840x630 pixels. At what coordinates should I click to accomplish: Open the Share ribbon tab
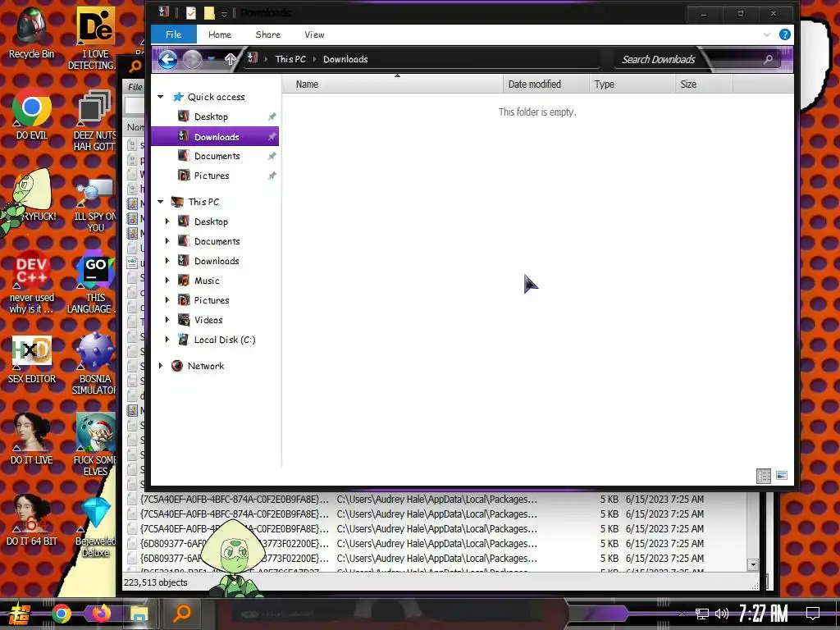268,34
